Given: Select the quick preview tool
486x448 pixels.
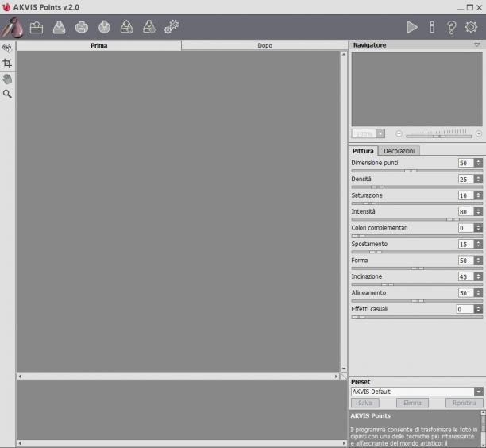Looking at the screenshot, I should click(7, 48).
